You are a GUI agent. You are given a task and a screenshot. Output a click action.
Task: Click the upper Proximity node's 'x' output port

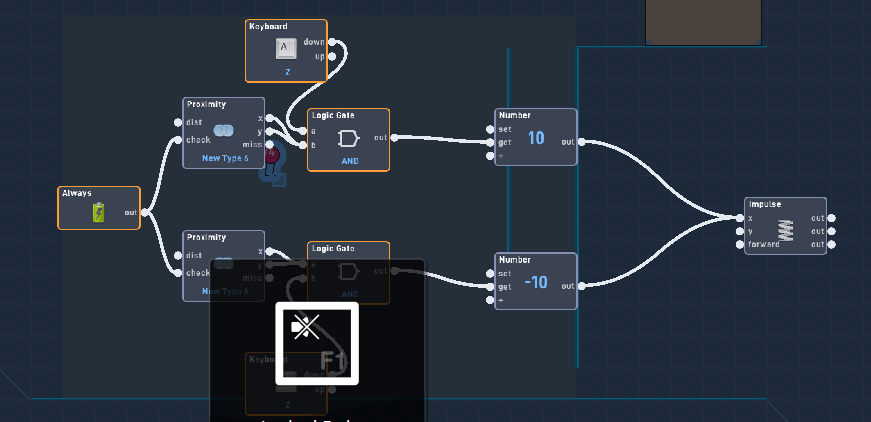pyautogui.click(x=269, y=118)
